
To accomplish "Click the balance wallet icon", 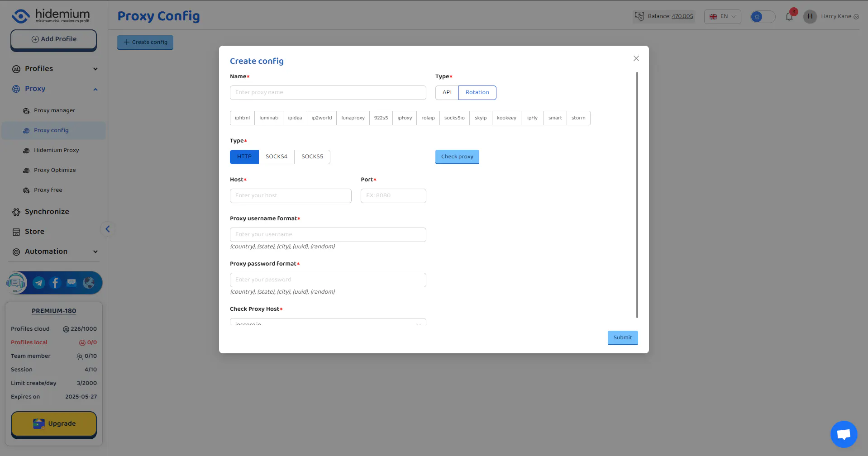I will click(x=639, y=16).
